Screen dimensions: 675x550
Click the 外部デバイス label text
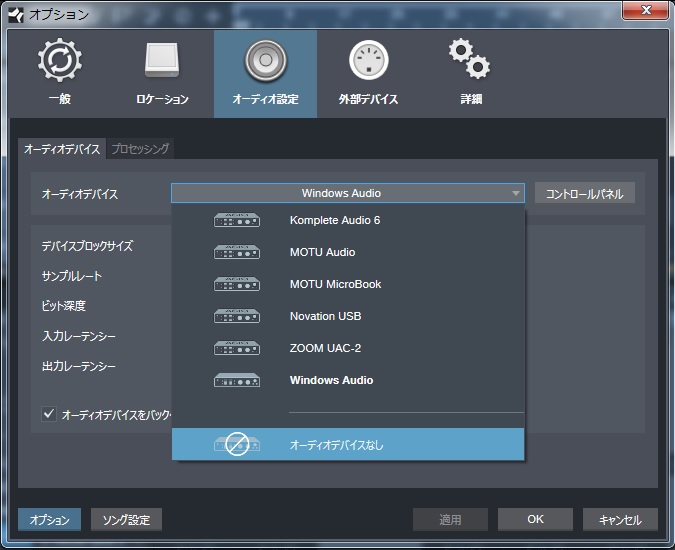pyautogui.click(x=368, y=99)
